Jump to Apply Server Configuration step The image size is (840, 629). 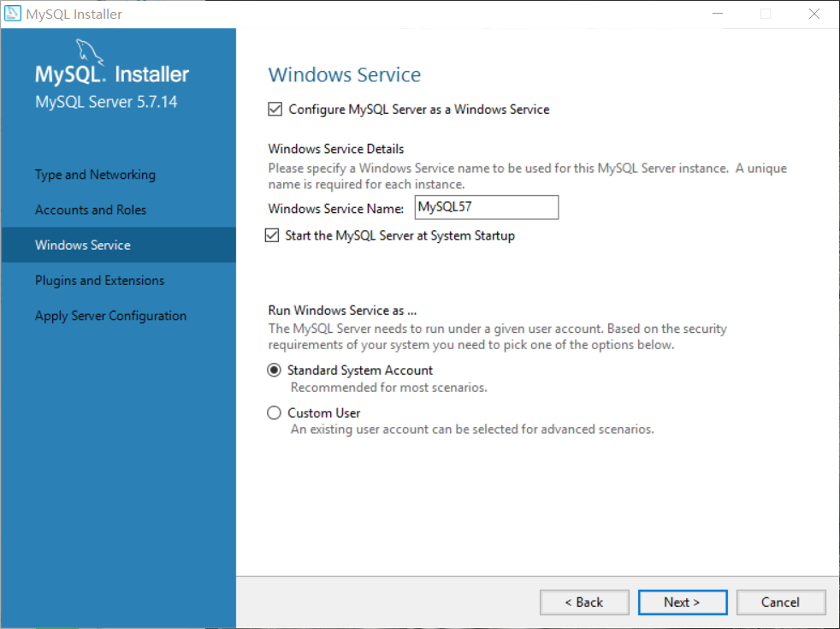click(110, 316)
